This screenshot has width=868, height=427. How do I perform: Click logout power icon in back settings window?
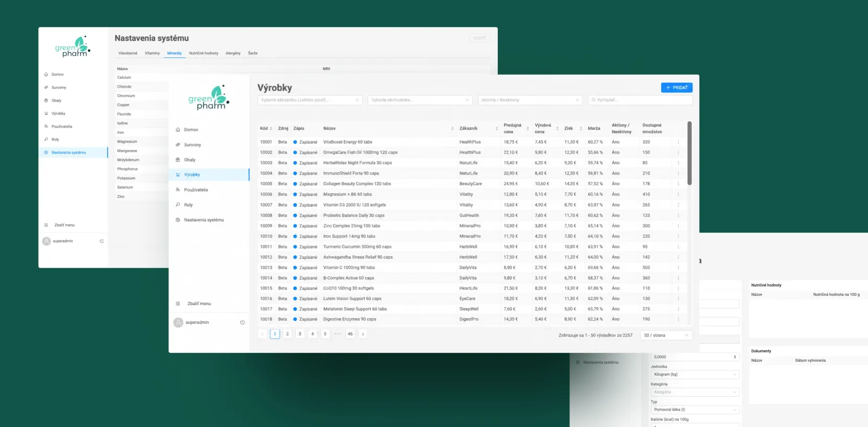pos(101,241)
